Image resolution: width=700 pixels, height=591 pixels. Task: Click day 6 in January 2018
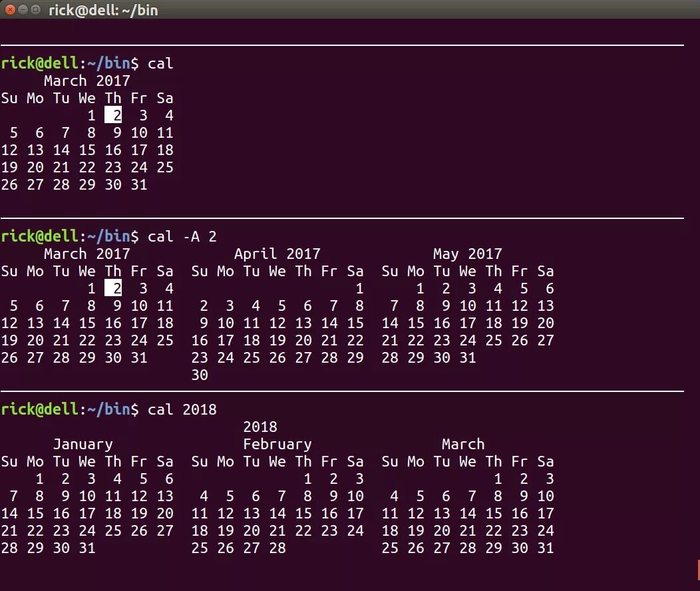tap(169, 479)
